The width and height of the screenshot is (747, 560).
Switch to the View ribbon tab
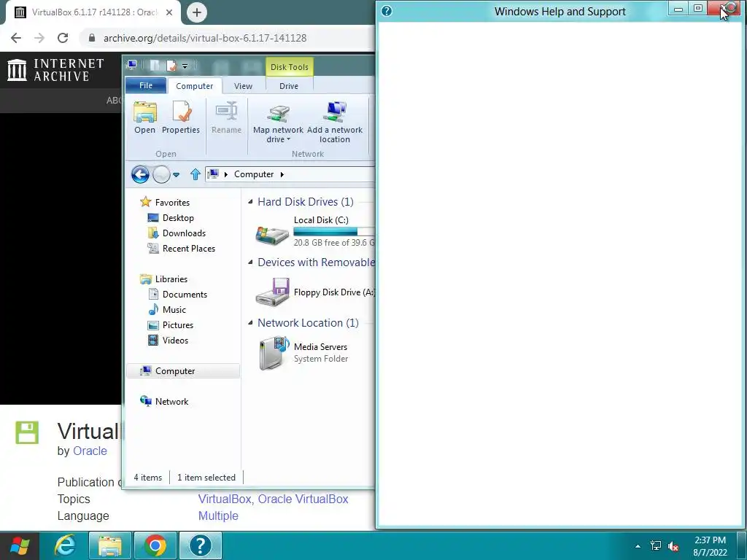(243, 86)
